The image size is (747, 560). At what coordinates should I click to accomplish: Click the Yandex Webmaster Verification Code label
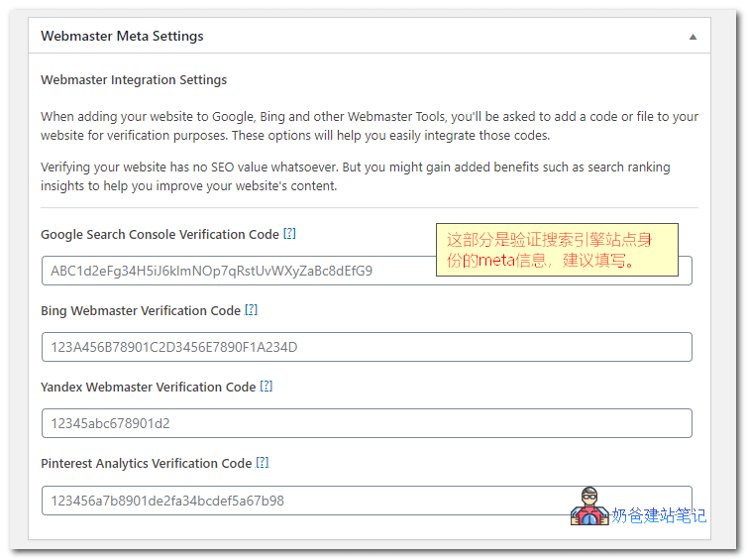tap(149, 387)
